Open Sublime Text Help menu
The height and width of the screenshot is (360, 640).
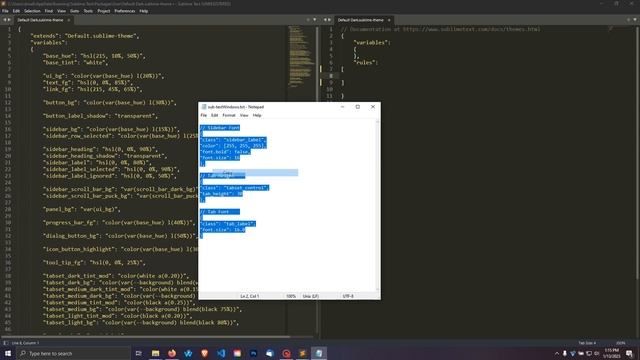pyautogui.click(x=144, y=11)
